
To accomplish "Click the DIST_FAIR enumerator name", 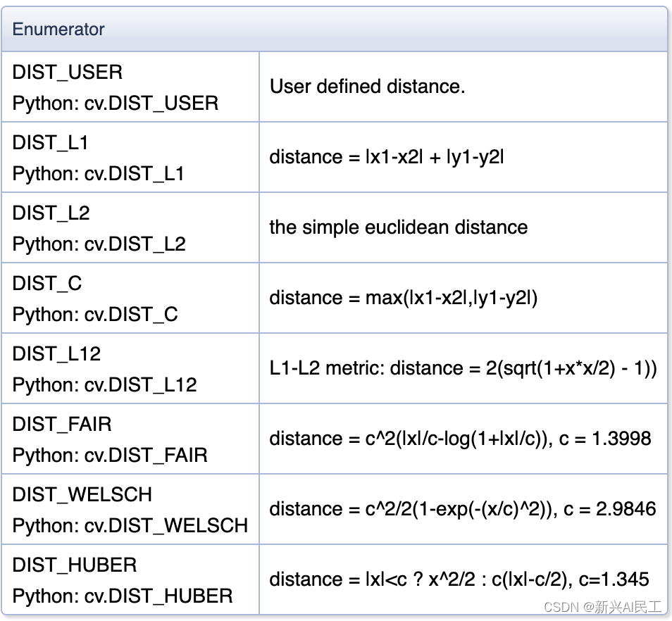I will [x=62, y=424].
